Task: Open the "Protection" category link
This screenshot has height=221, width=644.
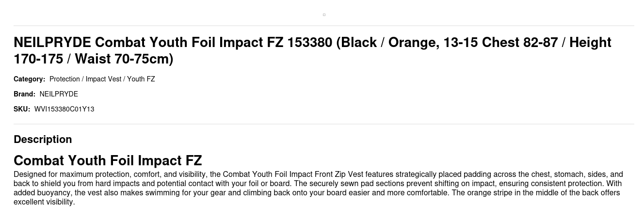Action: coord(64,79)
